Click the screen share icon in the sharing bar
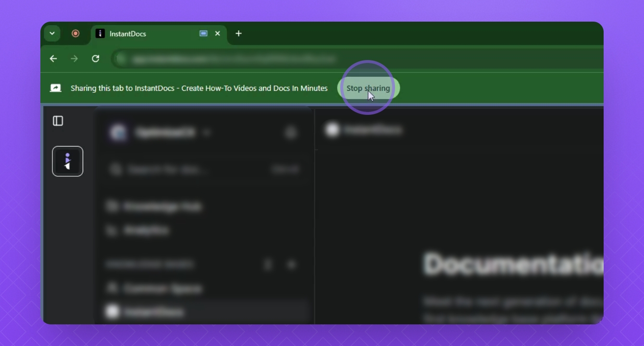Screen dimensions: 644x346 (x=56, y=88)
